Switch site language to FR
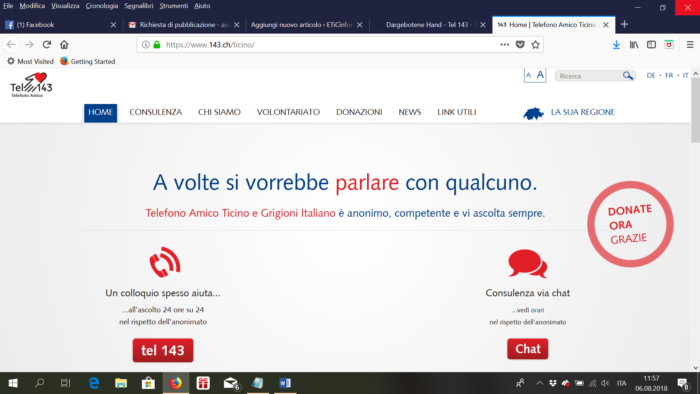Screen dimensions: 700x394 coord(669,75)
